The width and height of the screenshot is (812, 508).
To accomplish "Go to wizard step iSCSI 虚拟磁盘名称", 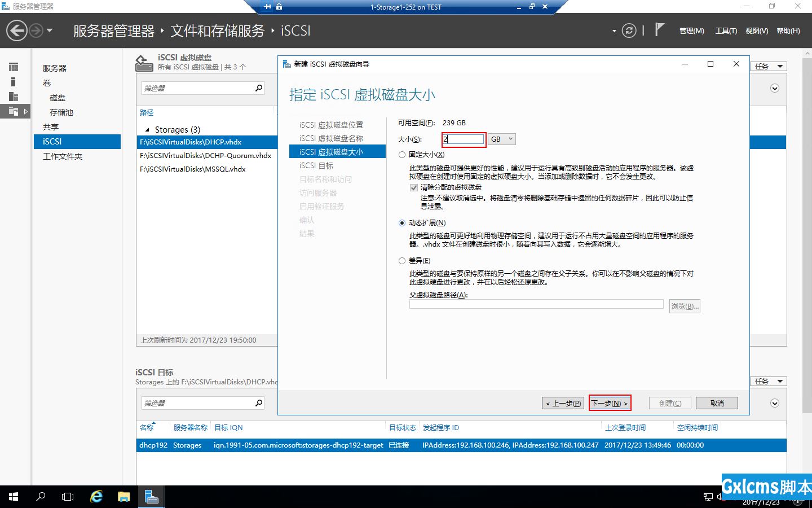I will pyautogui.click(x=331, y=139).
